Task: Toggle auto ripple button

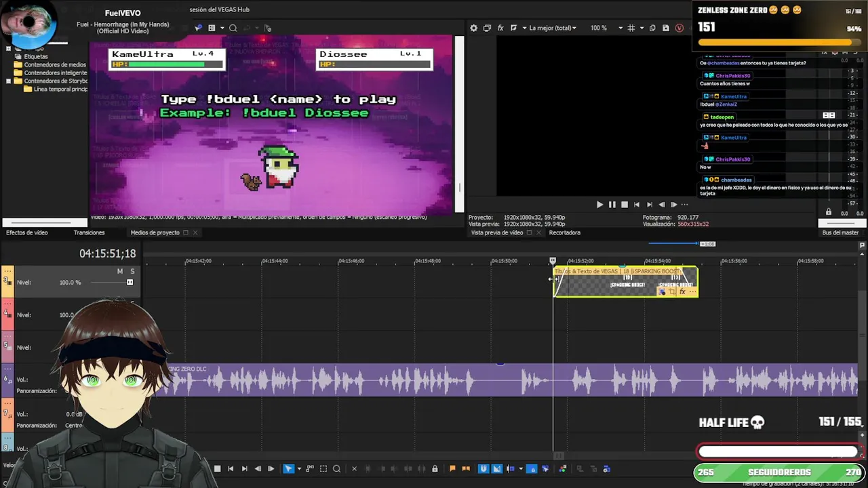Action: tap(511, 468)
